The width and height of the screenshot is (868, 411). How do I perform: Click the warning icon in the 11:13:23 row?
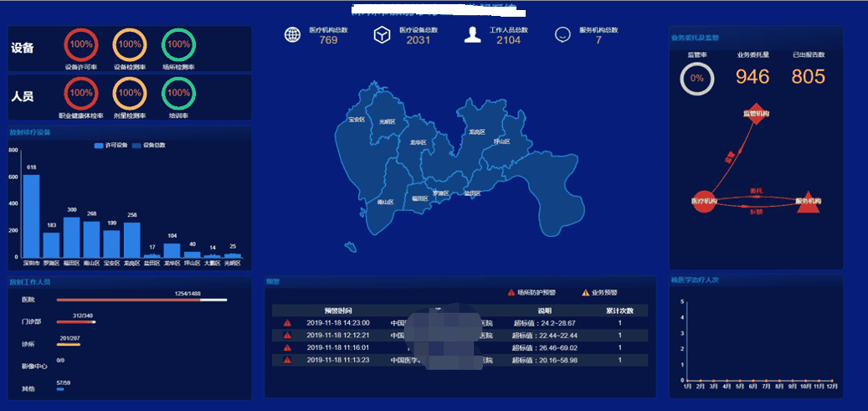pyautogui.click(x=287, y=360)
